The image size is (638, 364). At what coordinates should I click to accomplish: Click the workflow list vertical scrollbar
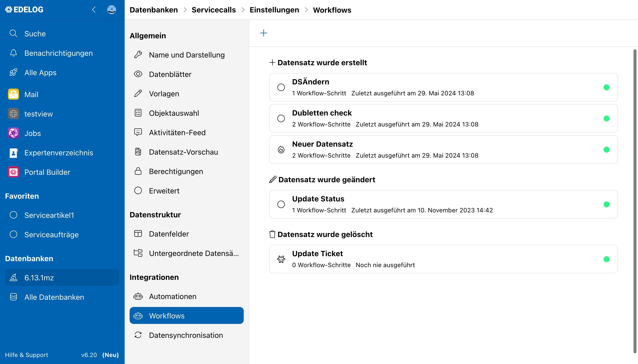[635, 201]
